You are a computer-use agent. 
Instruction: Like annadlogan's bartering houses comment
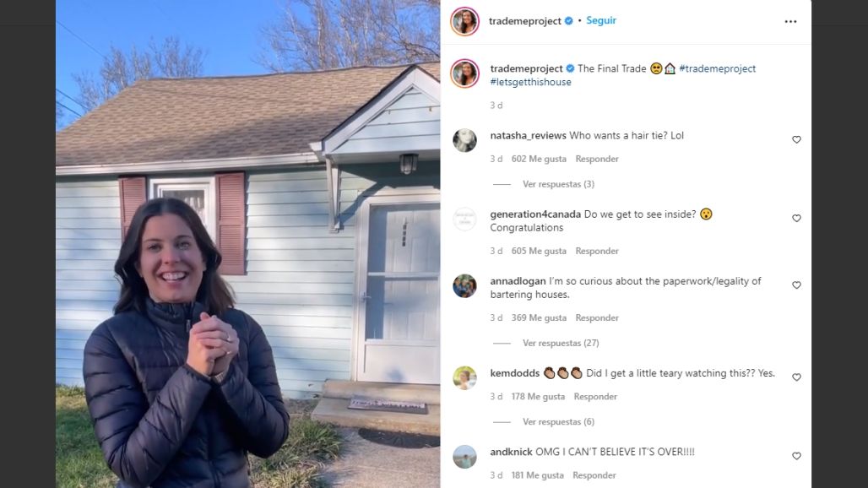[796, 285]
